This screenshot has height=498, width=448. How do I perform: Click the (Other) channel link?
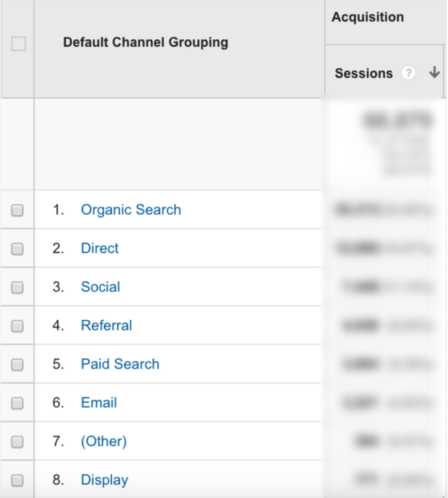[x=104, y=441]
